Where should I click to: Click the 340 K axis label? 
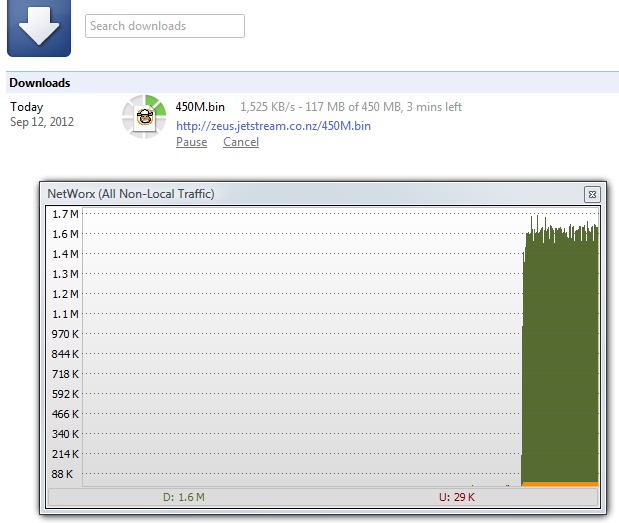click(x=65, y=434)
